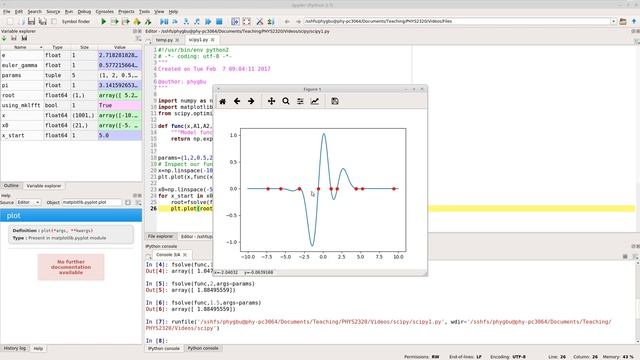Screen dimensions: 640x360
Task: Open the Consoles menu
Action: 104,12
